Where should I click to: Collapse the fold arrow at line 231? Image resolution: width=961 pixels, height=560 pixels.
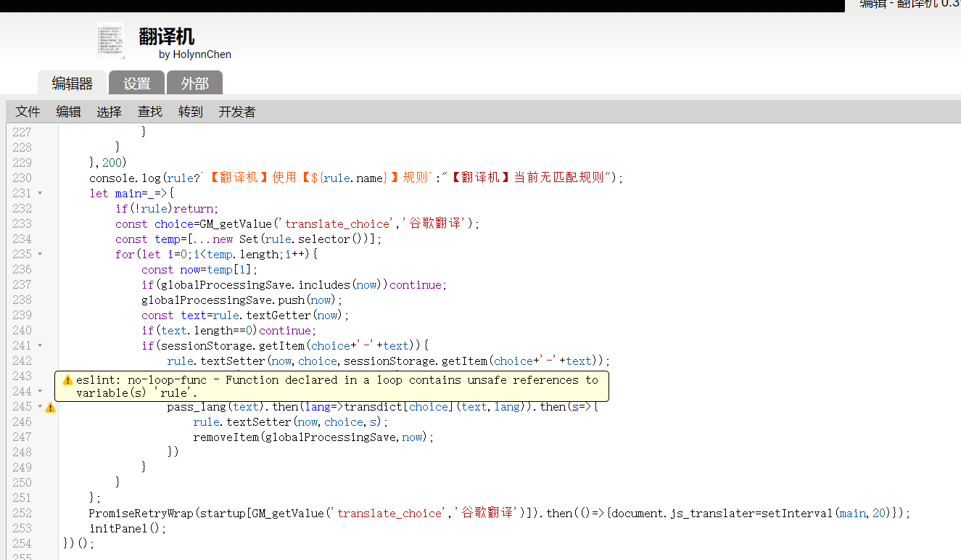coord(40,194)
